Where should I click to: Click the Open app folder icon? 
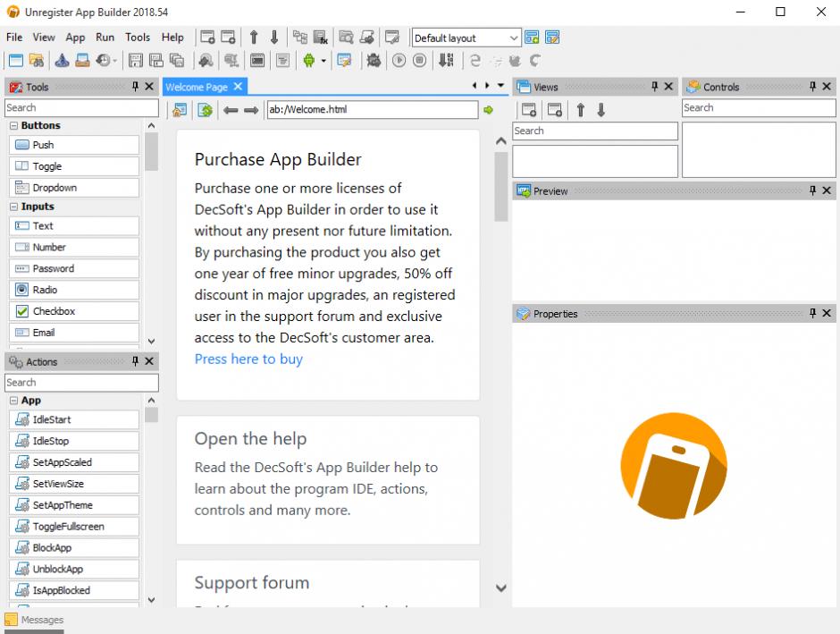pyautogui.click(x=37, y=61)
